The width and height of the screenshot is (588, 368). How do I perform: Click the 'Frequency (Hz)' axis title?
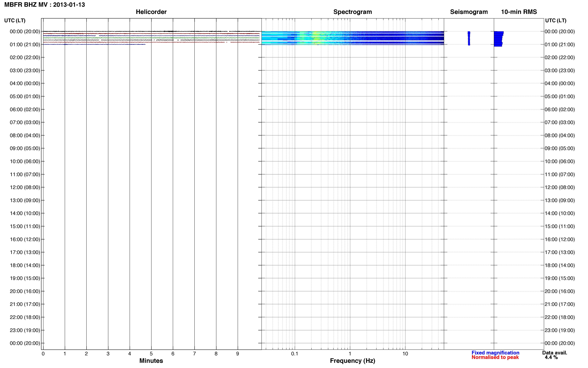tap(352, 361)
